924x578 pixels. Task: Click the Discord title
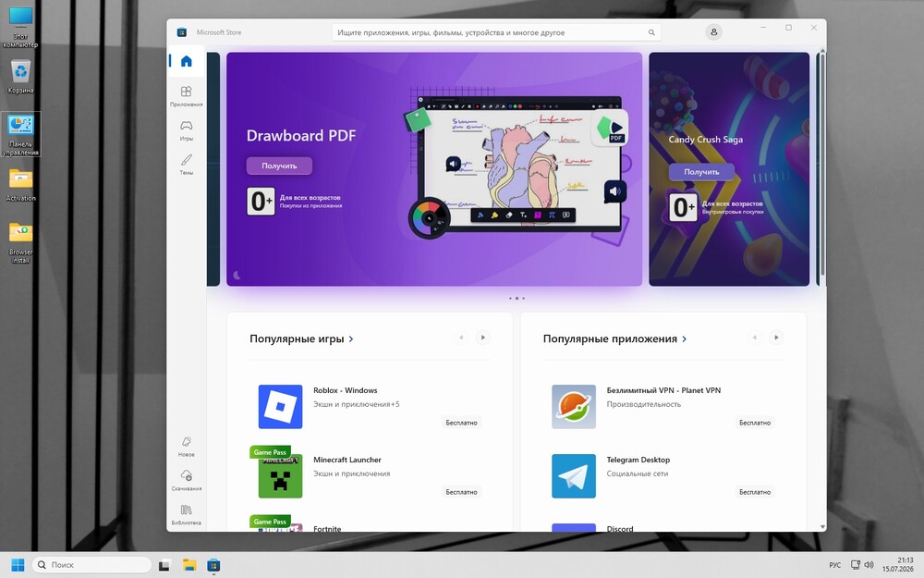[620, 528]
